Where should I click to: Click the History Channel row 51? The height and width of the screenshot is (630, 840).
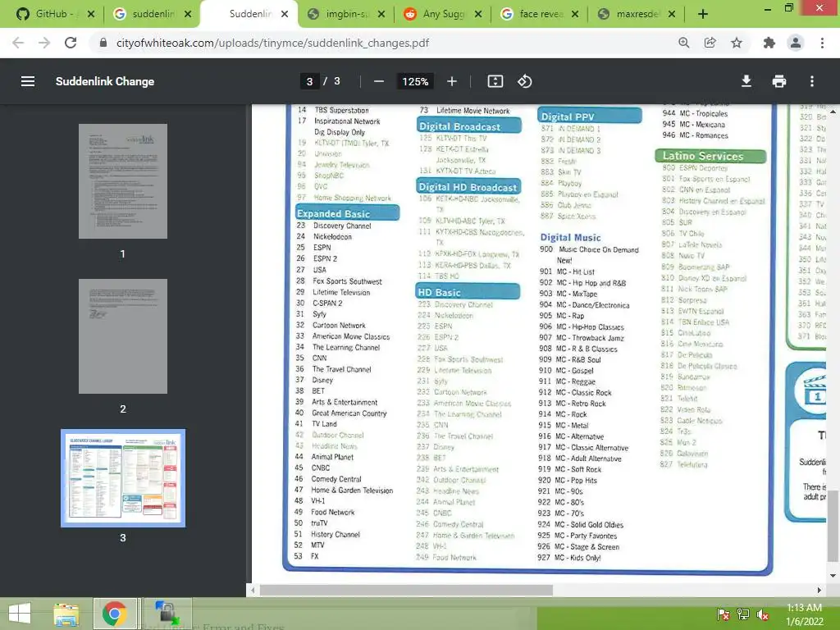tap(326, 534)
